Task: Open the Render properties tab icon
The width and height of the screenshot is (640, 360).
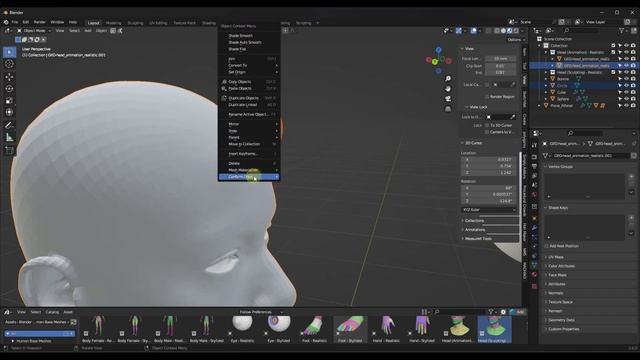Action: click(x=534, y=157)
